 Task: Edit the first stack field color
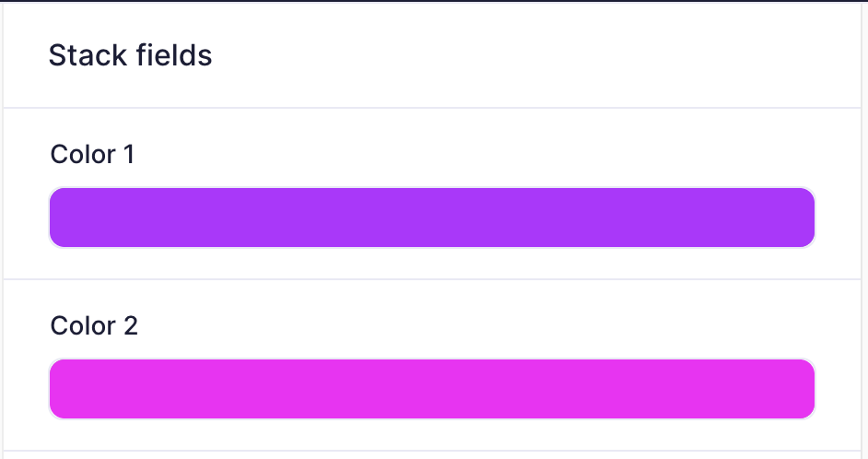click(x=432, y=218)
